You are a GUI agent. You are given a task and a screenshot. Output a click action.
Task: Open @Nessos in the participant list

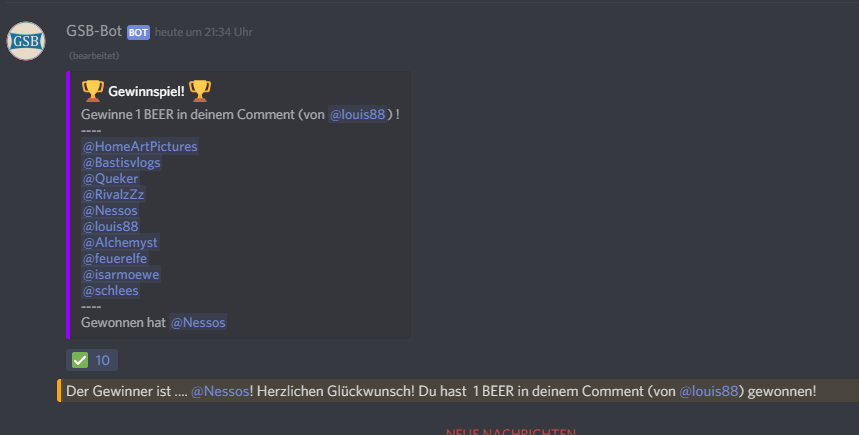coord(110,210)
